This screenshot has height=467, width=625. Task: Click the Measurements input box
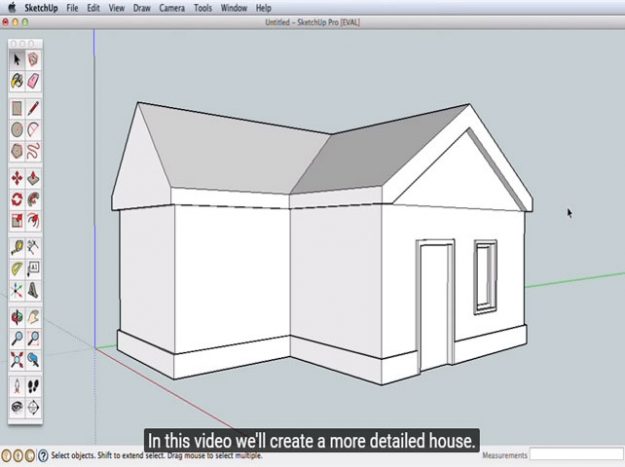point(575,456)
